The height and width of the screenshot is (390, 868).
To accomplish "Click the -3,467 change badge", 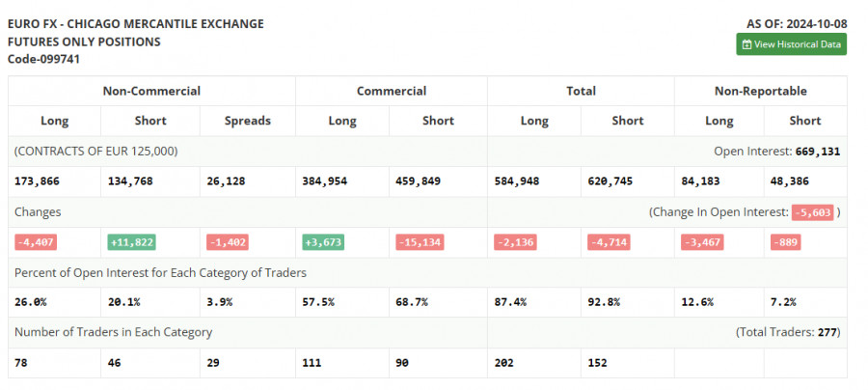I will pyautogui.click(x=702, y=242).
